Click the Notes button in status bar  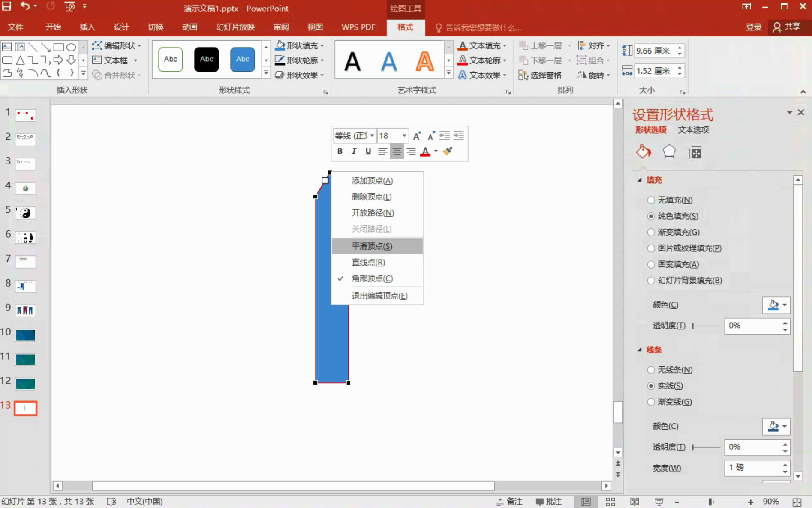tap(510, 502)
